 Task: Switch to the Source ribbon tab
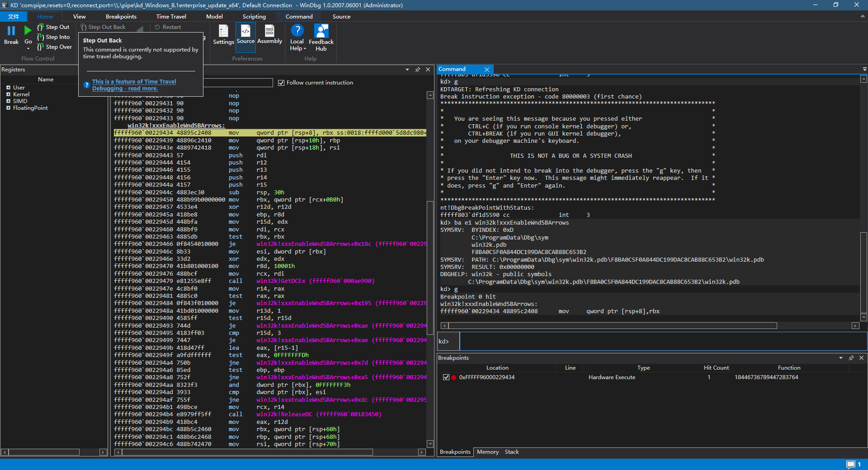click(x=341, y=17)
